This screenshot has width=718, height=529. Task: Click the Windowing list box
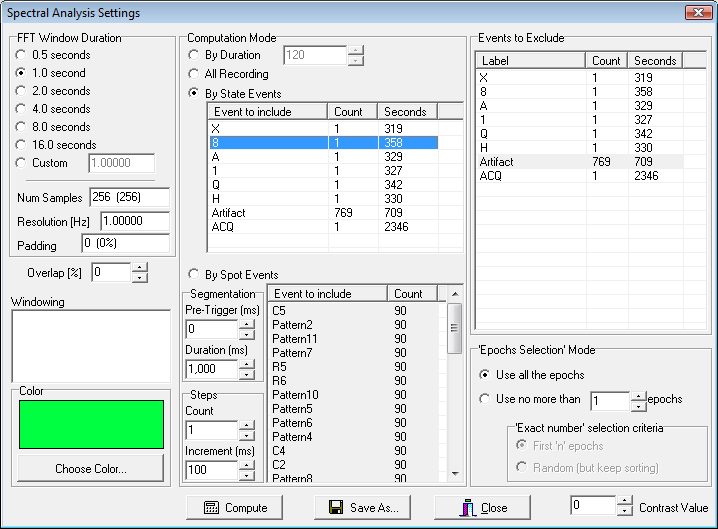click(x=91, y=346)
